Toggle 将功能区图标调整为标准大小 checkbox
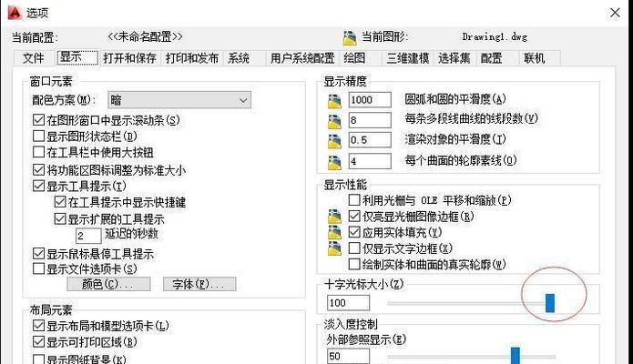The width and height of the screenshot is (633, 364). tap(38, 170)
